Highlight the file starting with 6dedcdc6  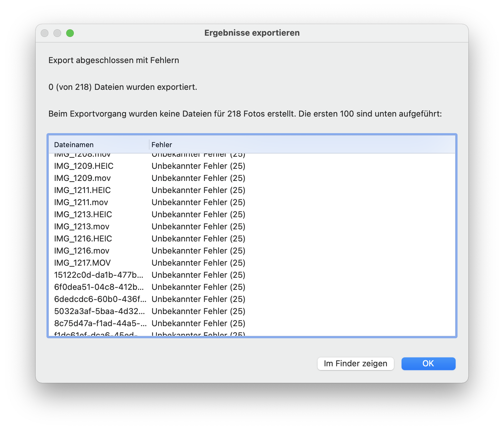click(x=100, y=299)
